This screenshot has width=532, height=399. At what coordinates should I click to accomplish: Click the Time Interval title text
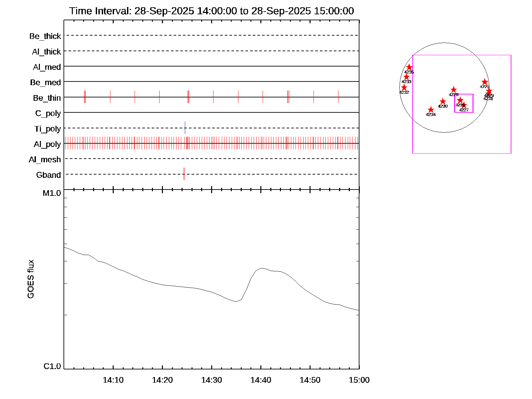[211, 11]
